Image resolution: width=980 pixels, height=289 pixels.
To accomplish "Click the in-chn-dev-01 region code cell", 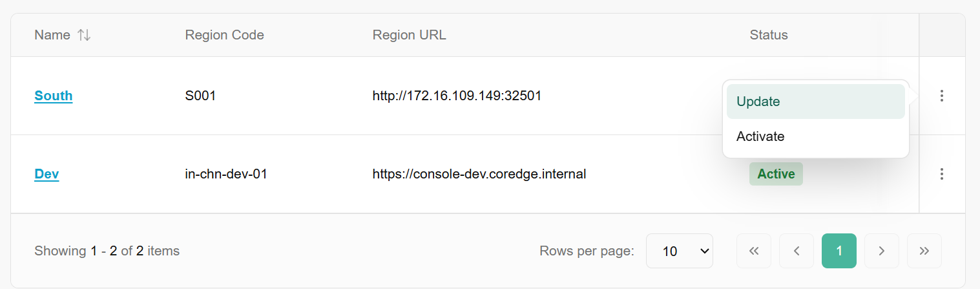I will (x=226, y=174).
